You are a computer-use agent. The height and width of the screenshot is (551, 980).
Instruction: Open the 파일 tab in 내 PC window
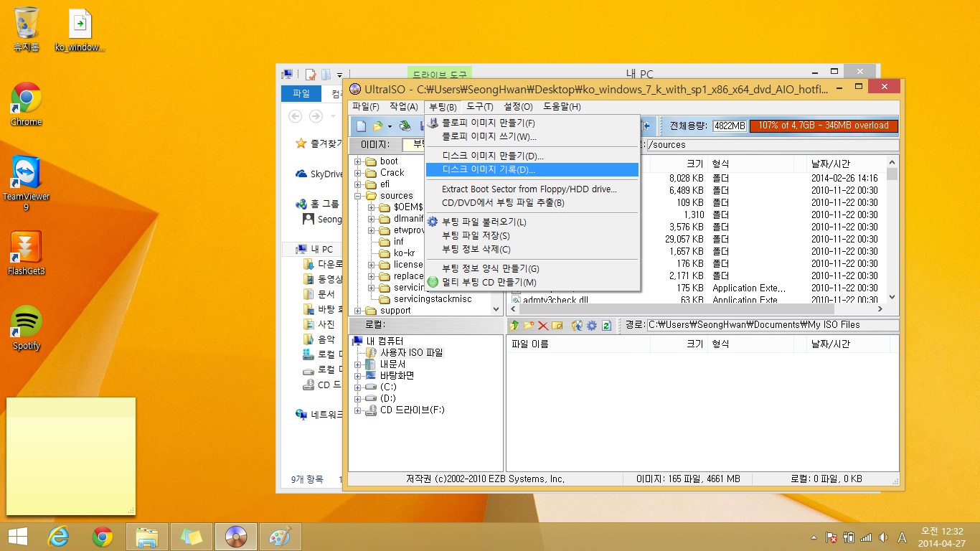click(301, 94)
